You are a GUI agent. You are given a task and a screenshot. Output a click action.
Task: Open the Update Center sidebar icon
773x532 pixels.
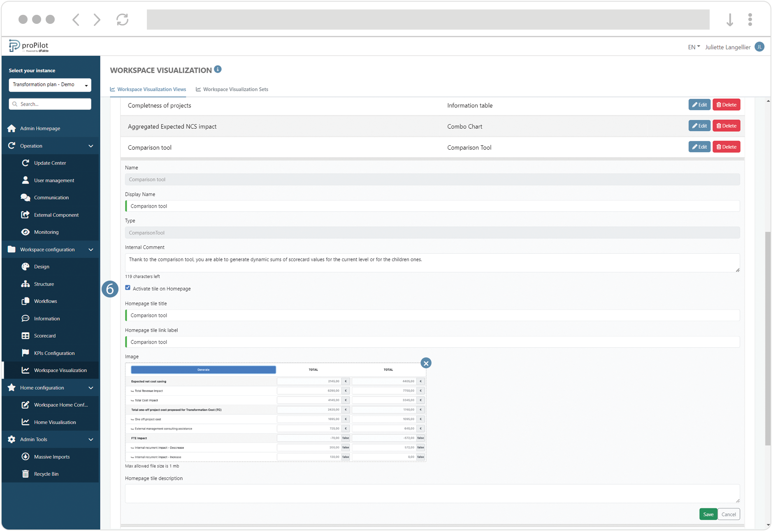click(26, 163)
